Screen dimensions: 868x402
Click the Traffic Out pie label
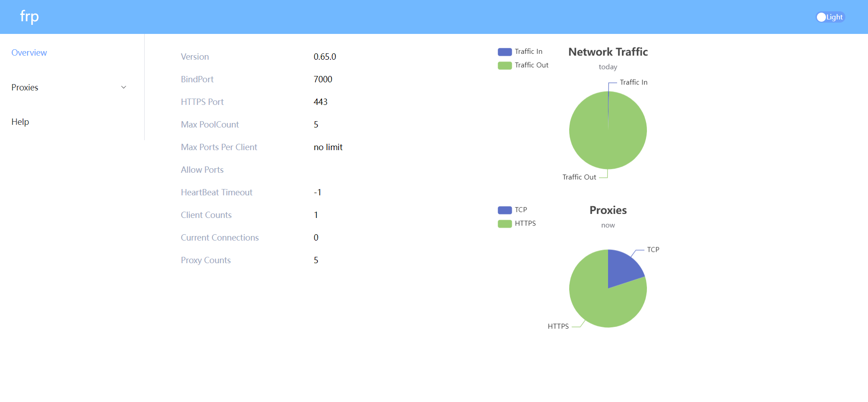click(x=579, y=177)
